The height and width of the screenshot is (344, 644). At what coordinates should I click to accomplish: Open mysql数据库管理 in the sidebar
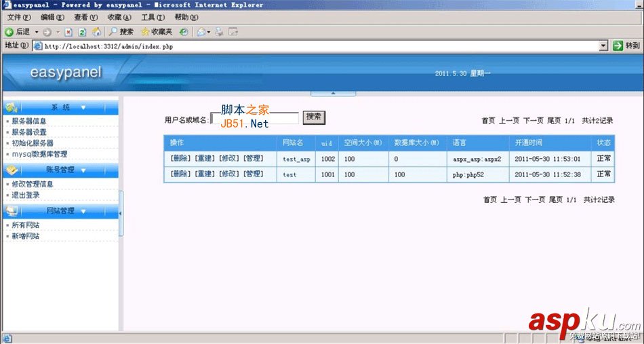tap(39, 154)
